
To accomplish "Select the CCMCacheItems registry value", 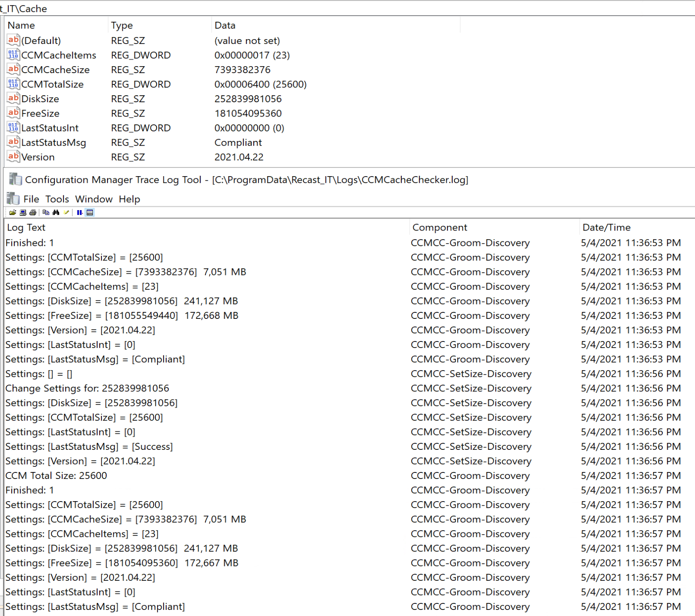I will (x=58, y=55).
